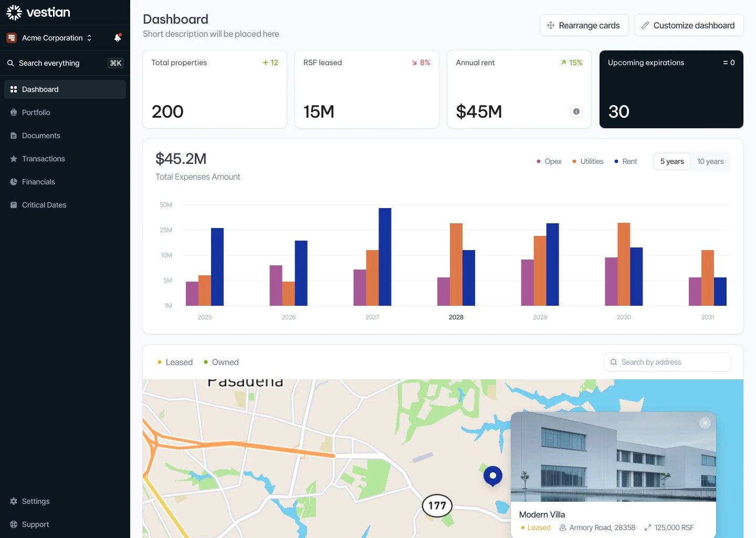Click the Vestian logo icon

click(x=14, y=13)
